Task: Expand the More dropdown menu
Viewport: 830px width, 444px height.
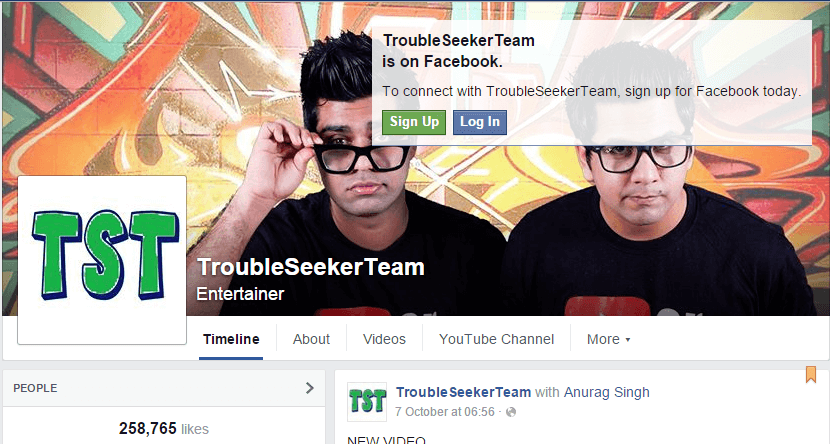Action: (608, 339)
